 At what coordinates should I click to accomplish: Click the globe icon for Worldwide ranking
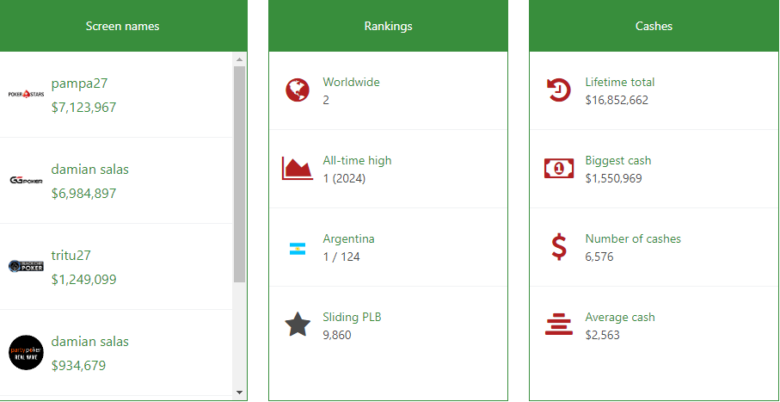click(297, 91)
